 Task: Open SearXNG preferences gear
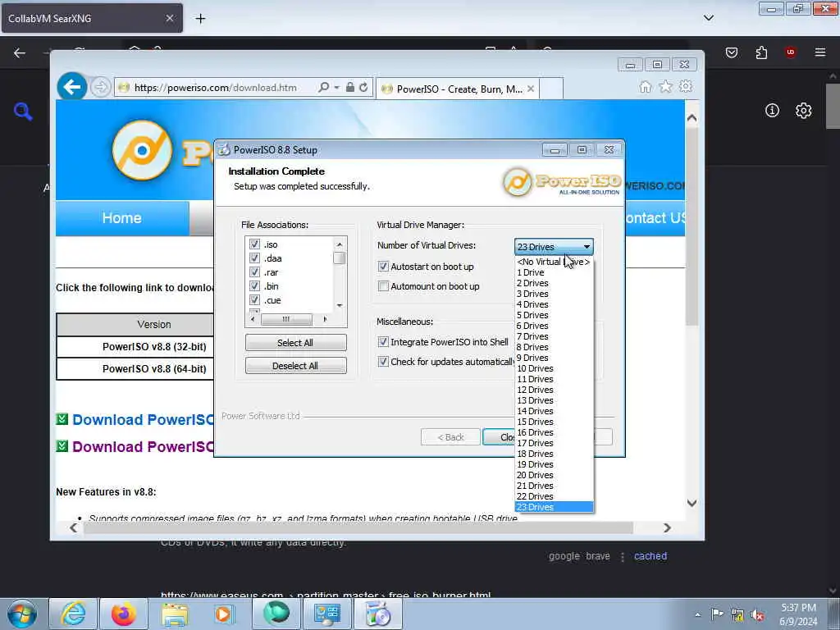click(803, 111)
